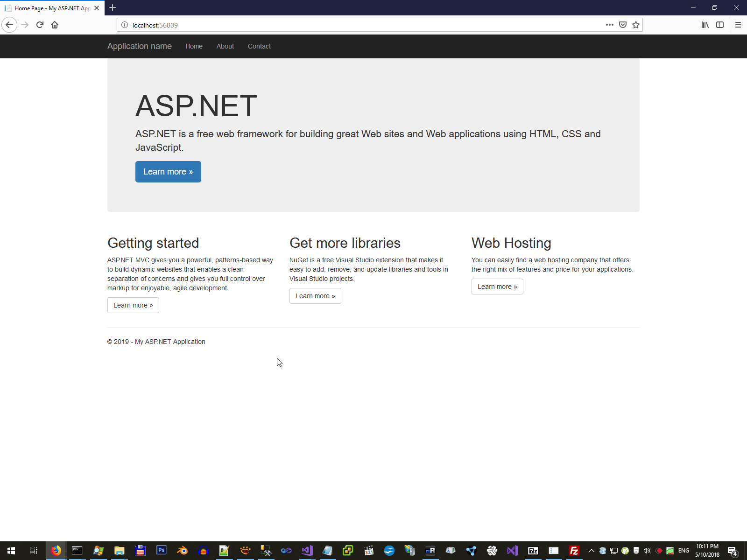
Task: Click the Getting started heading
Action: (153, 243)
